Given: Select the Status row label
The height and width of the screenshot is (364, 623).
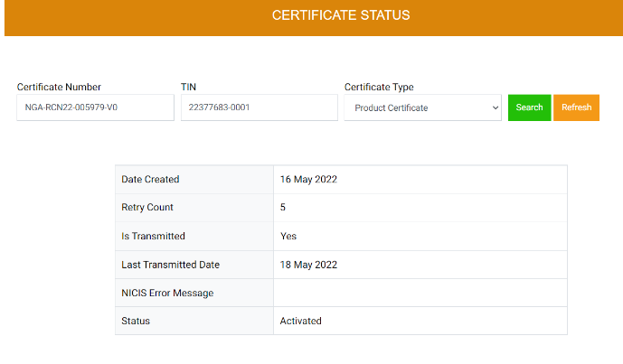Looking at the screenshot, I should pyautogui.click(x=136, y=321).
